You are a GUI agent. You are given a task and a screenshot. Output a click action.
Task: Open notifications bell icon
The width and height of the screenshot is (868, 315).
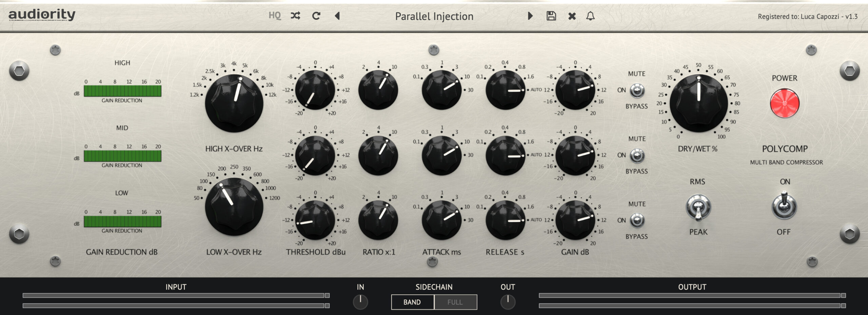tap(590, 16)
